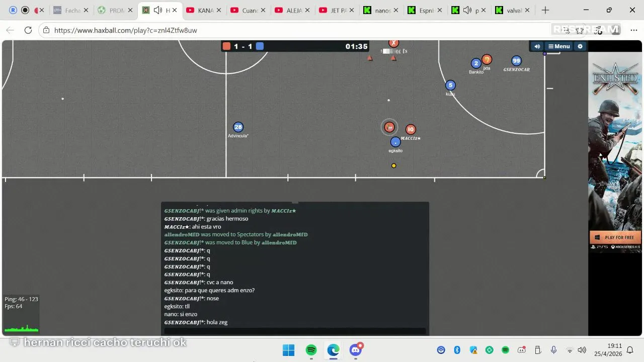Click chat message 'para que queres adm enzo?'
This screenshot has width=644, height=362.
point(220,291)
